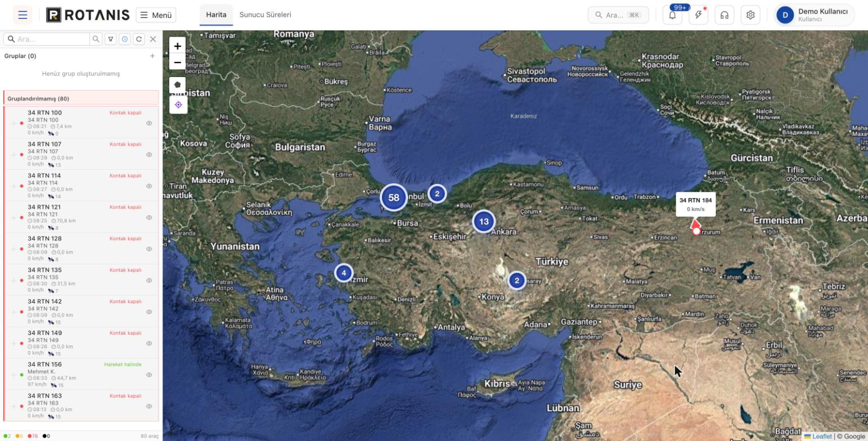Open the notifications bell

click(672, 15)
